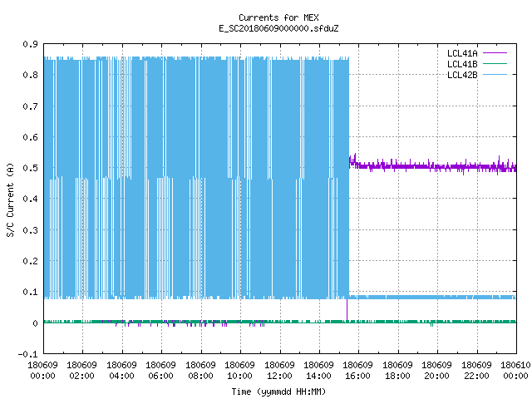This screenshot has height=399, width=532.
Task: Click the green LCL41B trace along zero
Action: [280, 322]
